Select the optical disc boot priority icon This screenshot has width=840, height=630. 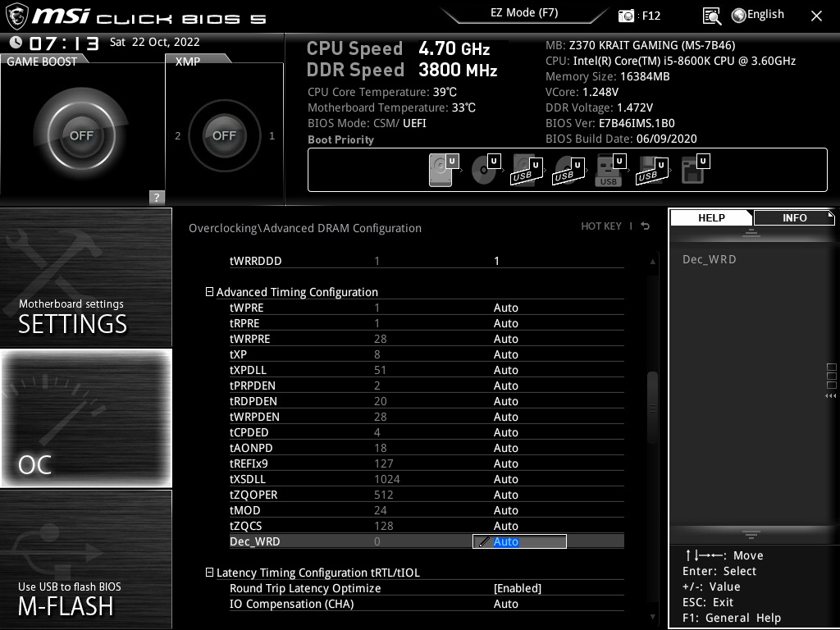click(x=486, y=170)
